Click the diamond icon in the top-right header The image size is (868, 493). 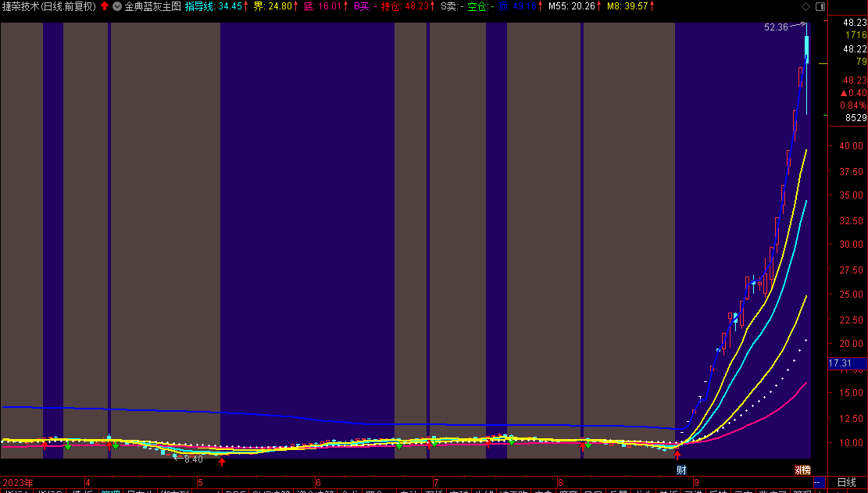(806, 6)
